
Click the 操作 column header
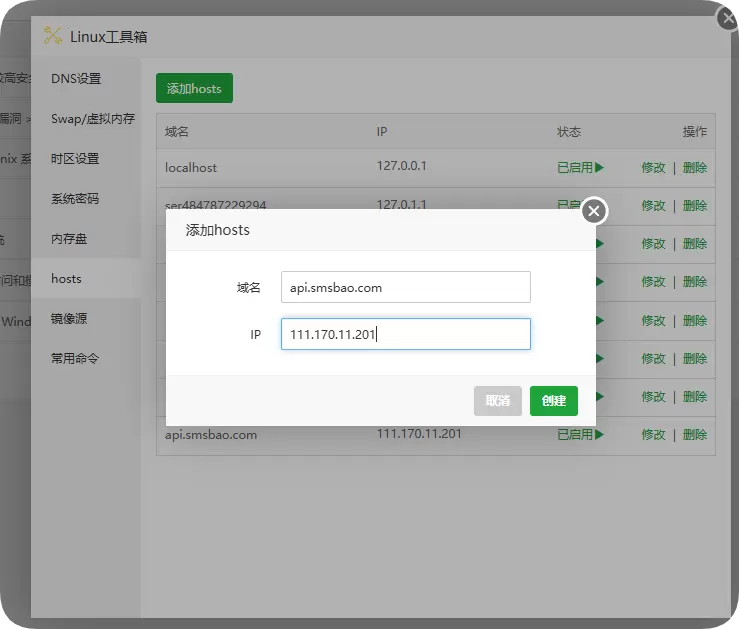[695, 131]
